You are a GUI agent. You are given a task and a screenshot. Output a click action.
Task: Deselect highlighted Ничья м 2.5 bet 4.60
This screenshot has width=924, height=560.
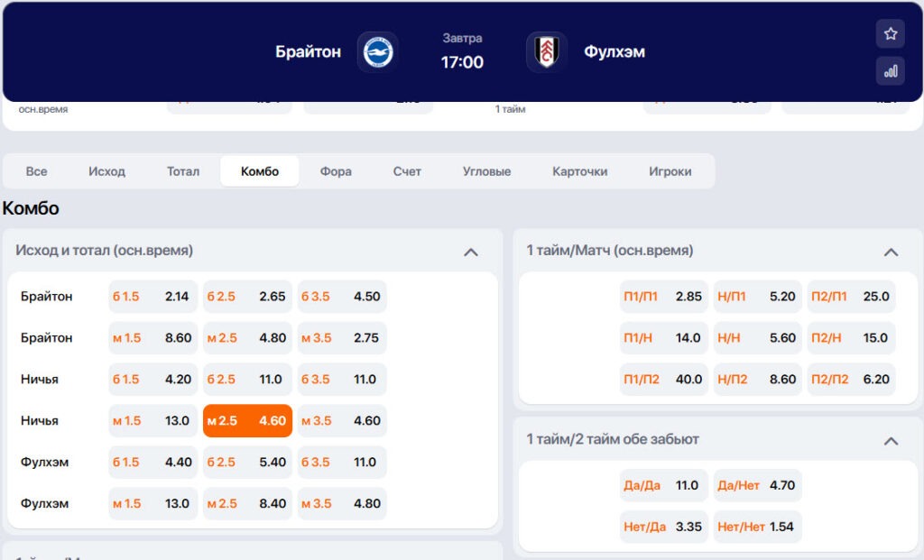(247, 420)
